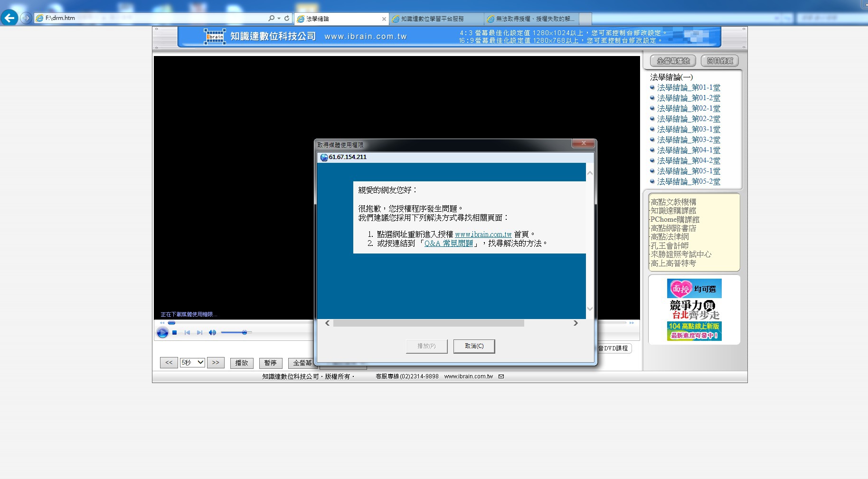The height and width of the screenshot is (479, 868).
Task: Switch to the 知識達數位學習平台服務 tab
Action: pyautogui.click(x=436, y=19)
